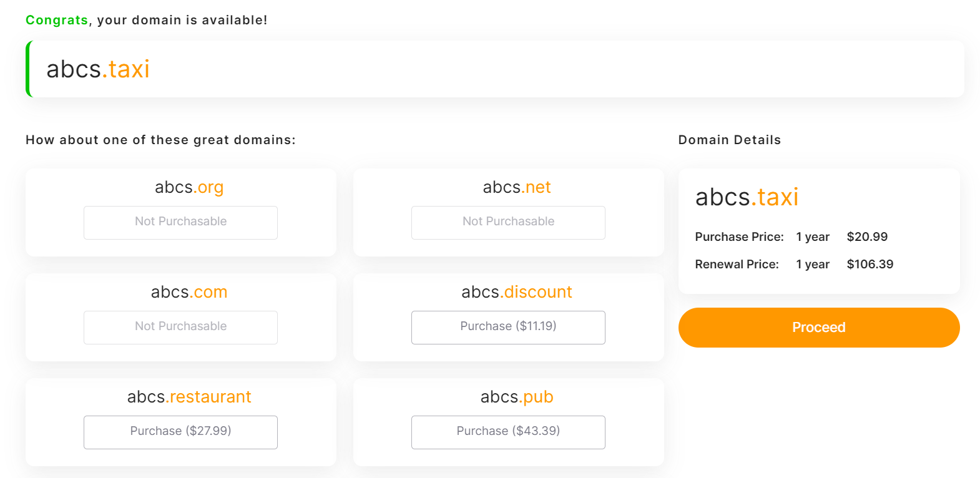
Task: Click the green Congrats text
Action: pos(57,20)
